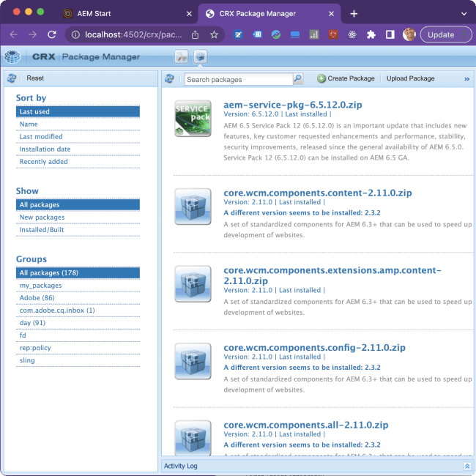This screenshot has width=476, height=476.
Task: Sort packages by Installation date
Action: coord(78,149)
